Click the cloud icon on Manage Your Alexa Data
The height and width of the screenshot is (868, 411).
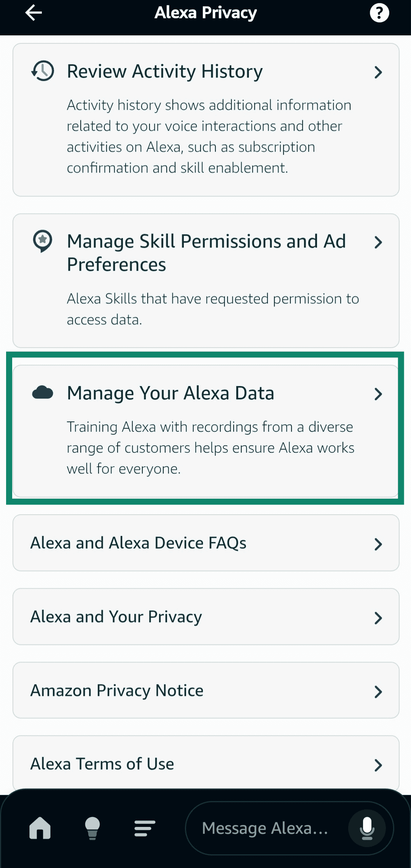(42, 394)
